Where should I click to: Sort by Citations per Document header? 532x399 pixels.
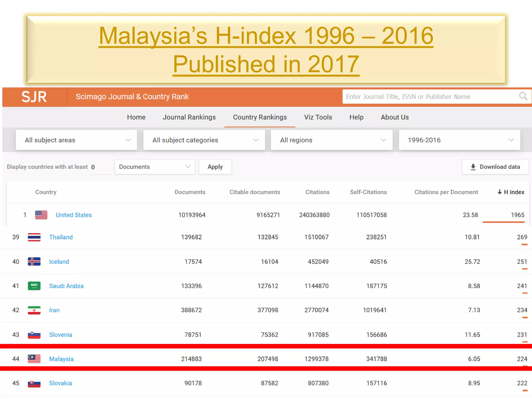446,192
